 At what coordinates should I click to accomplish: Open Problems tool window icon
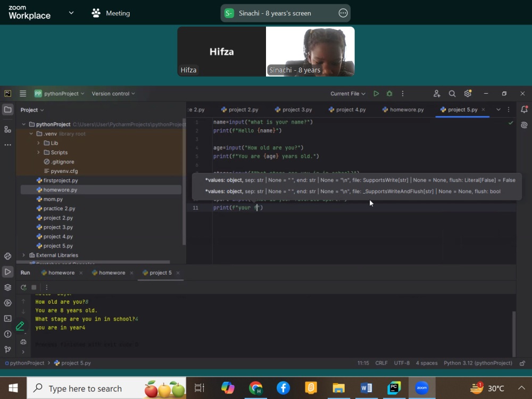7,334
